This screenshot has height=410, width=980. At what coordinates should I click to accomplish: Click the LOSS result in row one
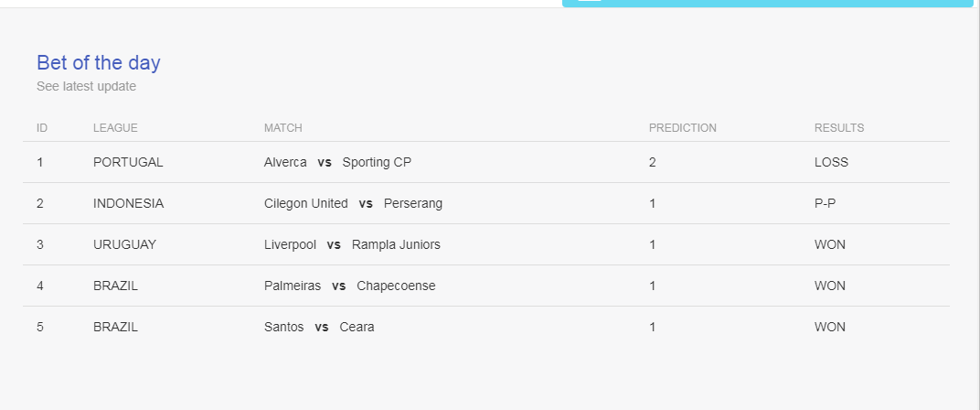pos(831,162)
